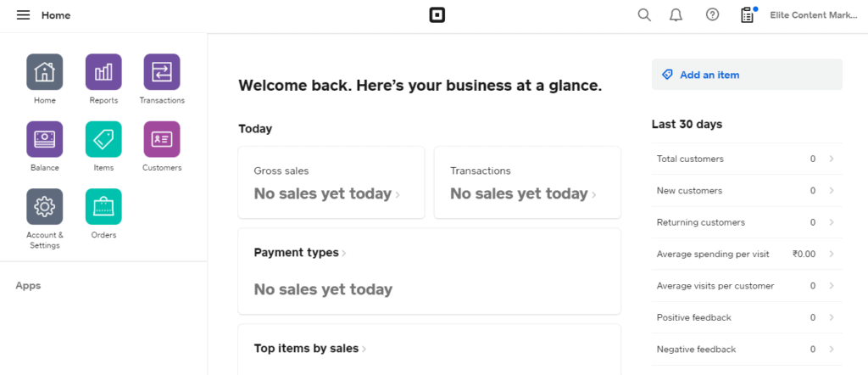The image size is (868, 375).
Task: Open the hamburger navigation menu
Action: [23, 15]
